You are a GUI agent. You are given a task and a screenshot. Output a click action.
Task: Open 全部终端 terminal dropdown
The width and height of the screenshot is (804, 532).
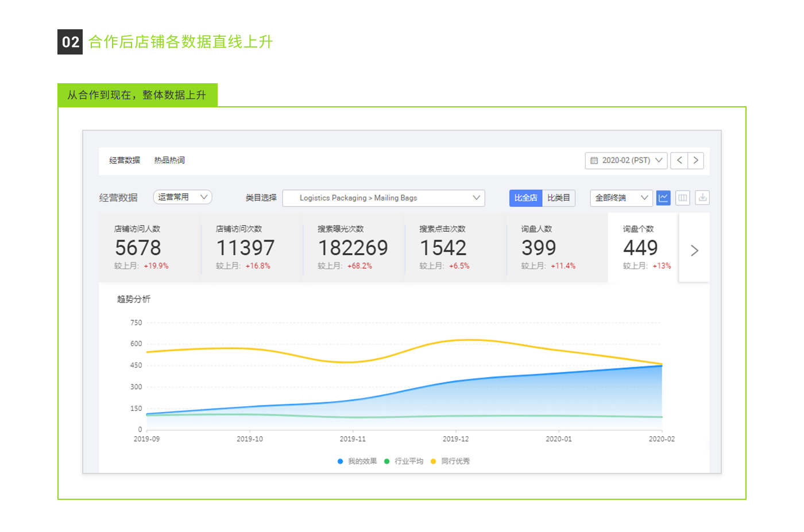(621, 198)
